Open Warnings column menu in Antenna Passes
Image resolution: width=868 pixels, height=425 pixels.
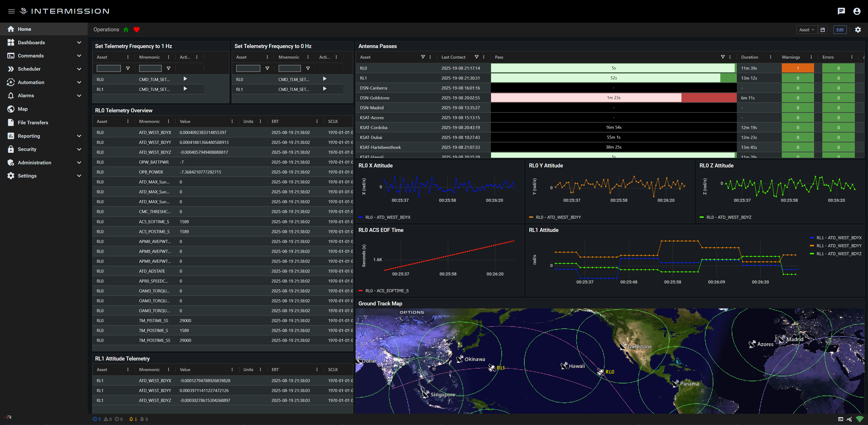[x=811, y=57]
